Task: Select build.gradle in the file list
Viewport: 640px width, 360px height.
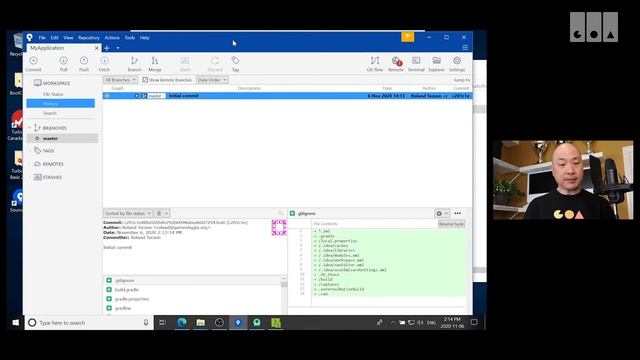Action: click(x=192, y=289)
